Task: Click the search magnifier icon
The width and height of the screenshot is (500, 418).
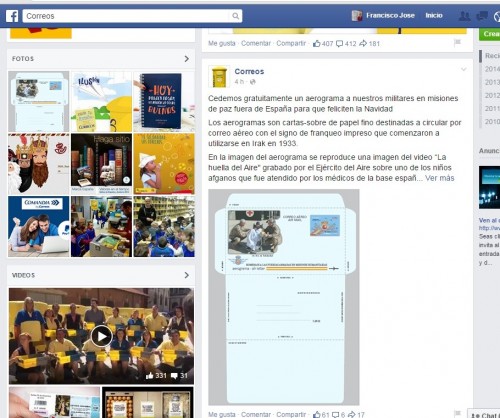Action: tap(235, 16)
